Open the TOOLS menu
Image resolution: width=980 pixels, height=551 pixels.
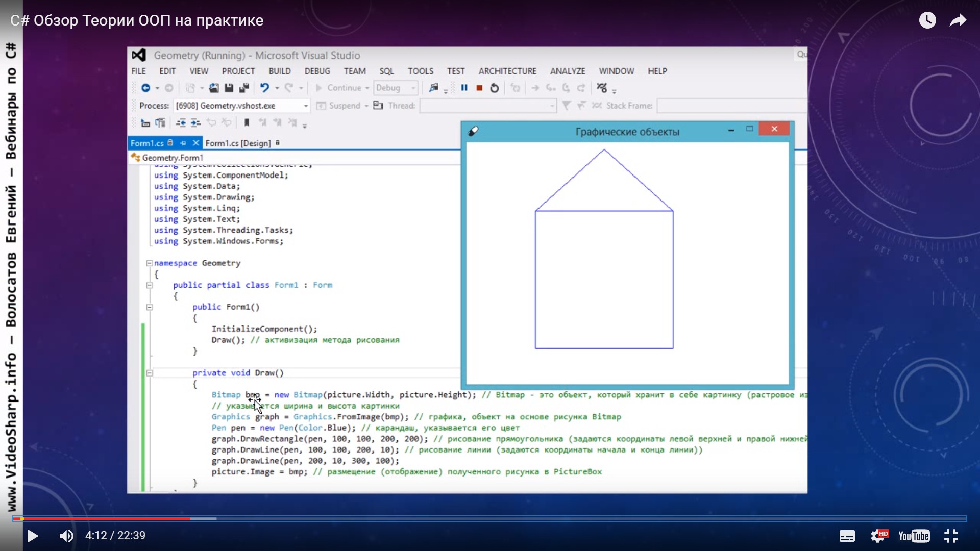(x=421, y=71)
